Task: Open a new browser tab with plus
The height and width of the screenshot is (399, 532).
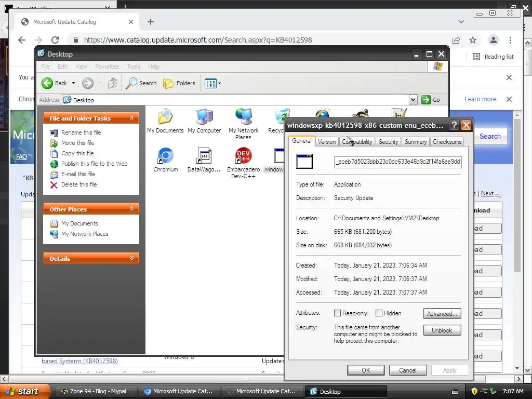Action: click(x=151, y=22)
